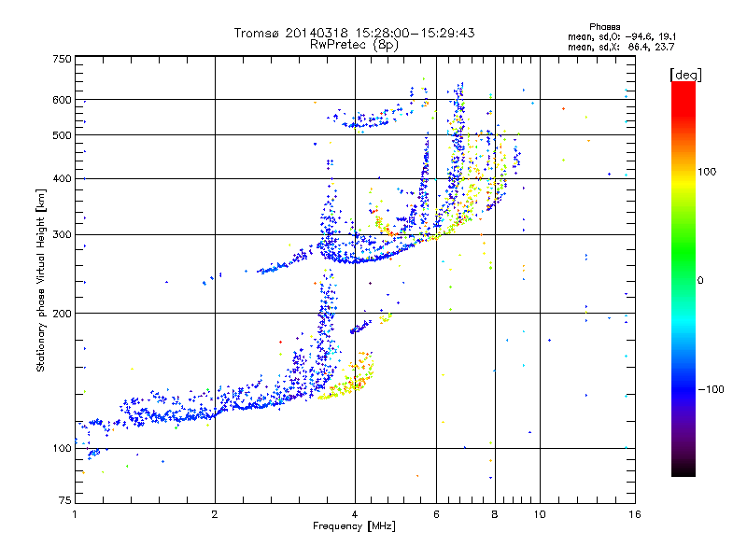Click the x-axis tick label '6'
Image resolution: width=747 pixels, height=560 pixels.
[436, 514]
